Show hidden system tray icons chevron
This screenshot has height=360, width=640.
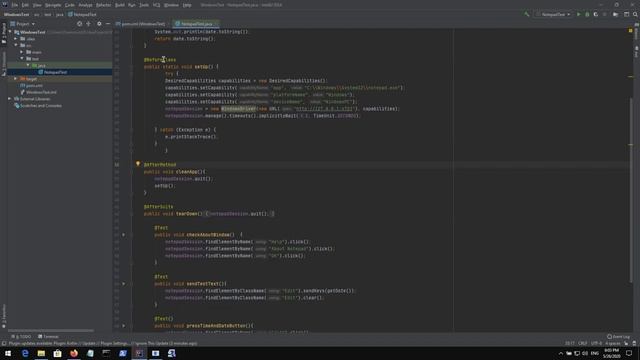tap(560, 353)
